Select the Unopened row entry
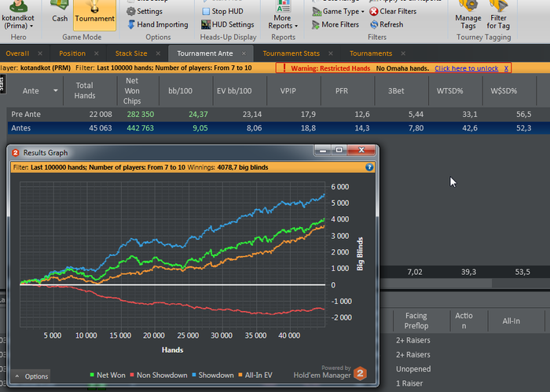This screenshot has height=392, width=550. click(413, 369)
